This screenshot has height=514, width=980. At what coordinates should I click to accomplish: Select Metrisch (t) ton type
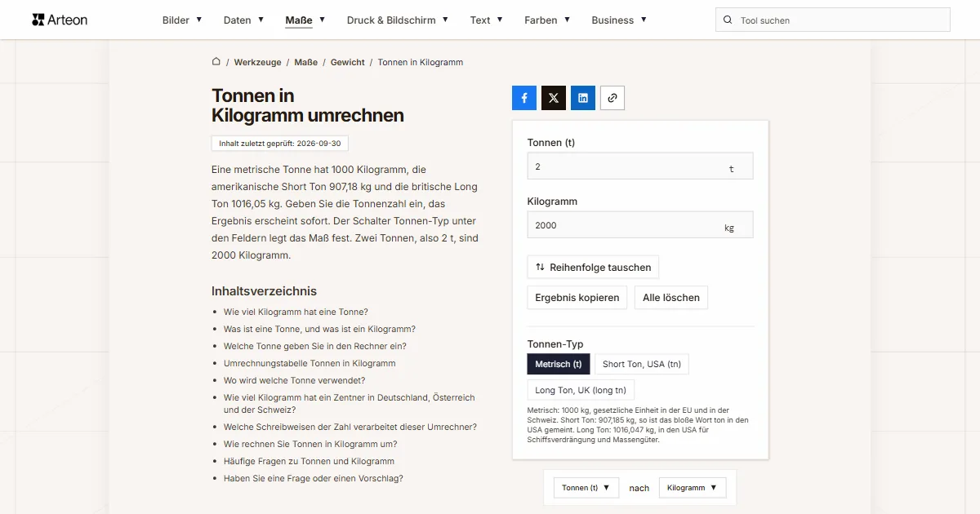pos(559,364)
